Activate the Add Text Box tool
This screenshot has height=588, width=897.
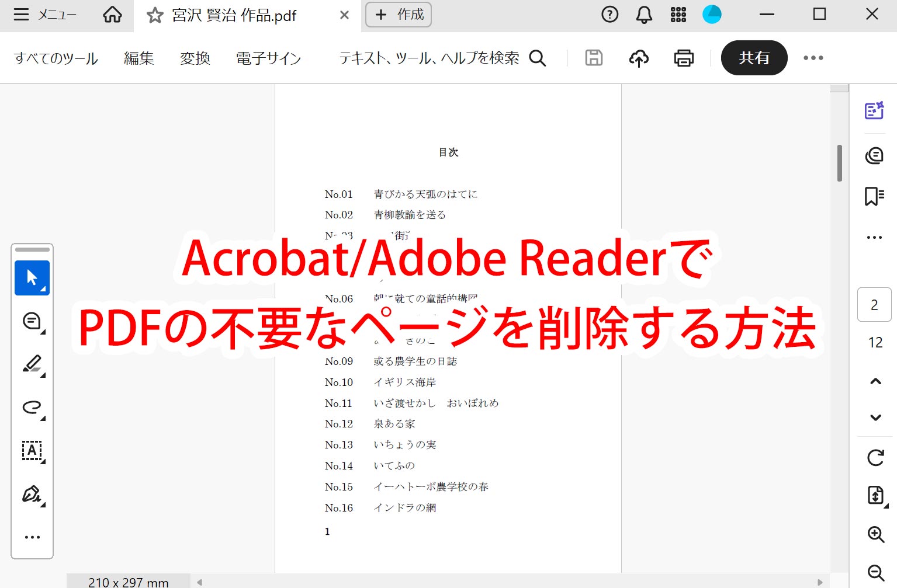(x=32, y=450)
